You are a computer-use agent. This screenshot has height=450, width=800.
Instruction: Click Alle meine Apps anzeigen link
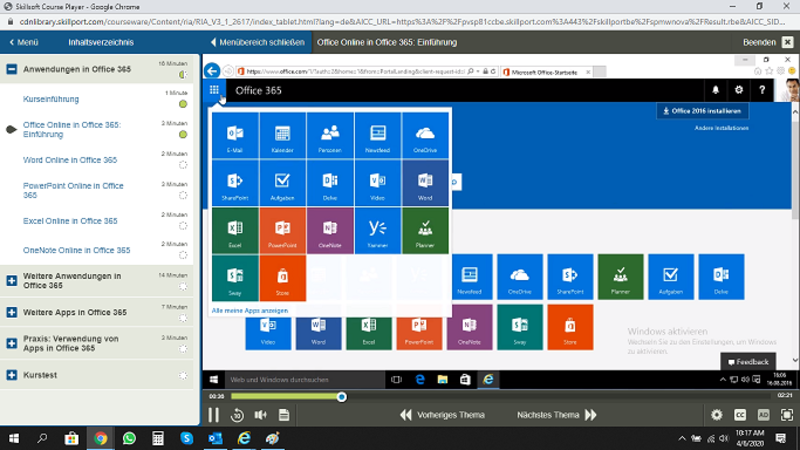pyautogui.click(x=249, y=310)
